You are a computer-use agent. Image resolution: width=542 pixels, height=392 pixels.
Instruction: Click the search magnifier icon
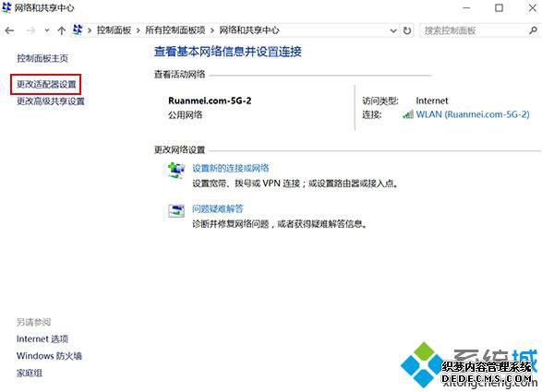click(x=533, y=30)
